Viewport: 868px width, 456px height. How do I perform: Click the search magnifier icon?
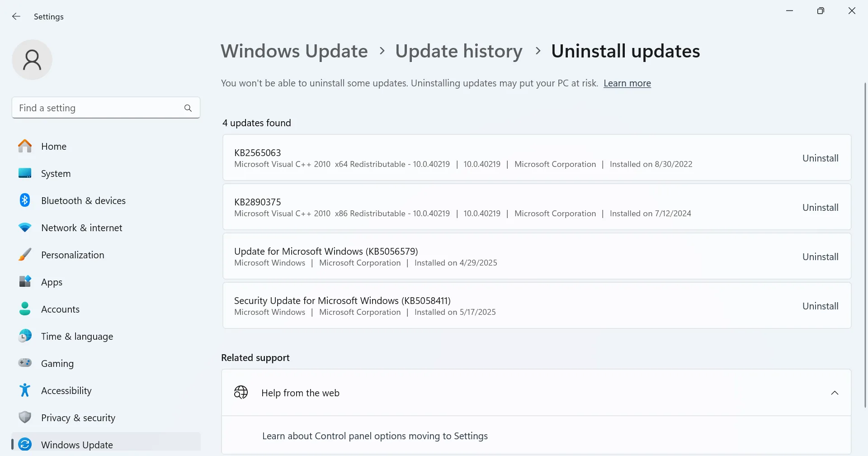pos(188,108)
